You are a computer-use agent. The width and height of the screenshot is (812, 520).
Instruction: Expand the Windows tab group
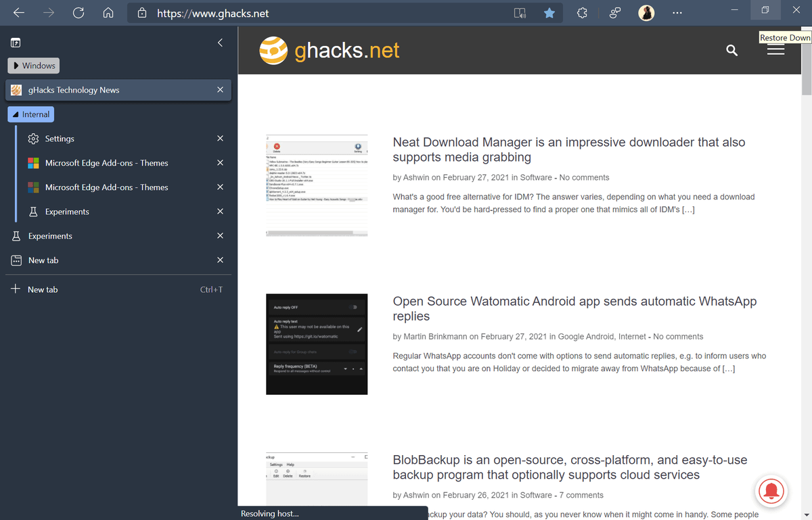click(x=34, y=66)
